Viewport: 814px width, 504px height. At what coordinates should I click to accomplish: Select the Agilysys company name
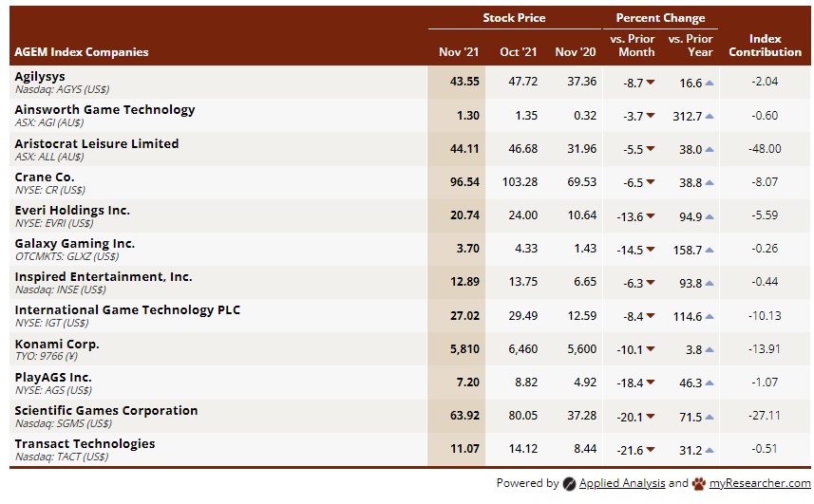[x=40, y=77]
